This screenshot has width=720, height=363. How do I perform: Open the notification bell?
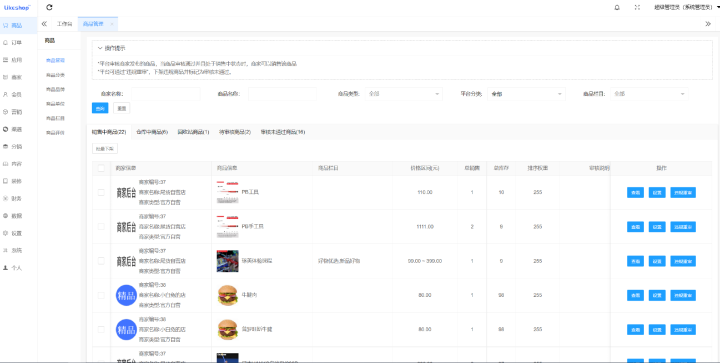tap(617, 7)
